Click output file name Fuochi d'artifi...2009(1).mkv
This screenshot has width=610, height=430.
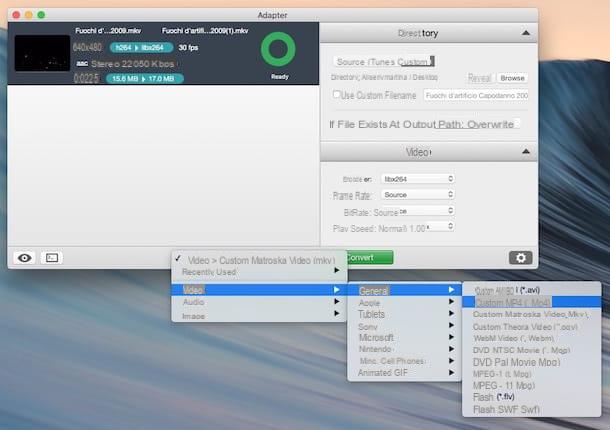tap(205, 31)
